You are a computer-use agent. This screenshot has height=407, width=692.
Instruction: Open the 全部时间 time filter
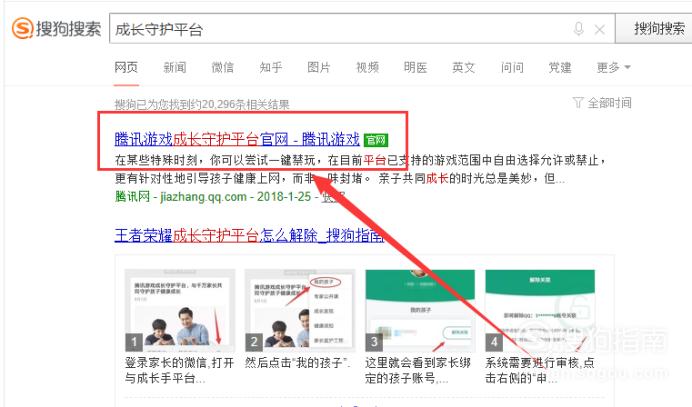(x=602, y=103)
